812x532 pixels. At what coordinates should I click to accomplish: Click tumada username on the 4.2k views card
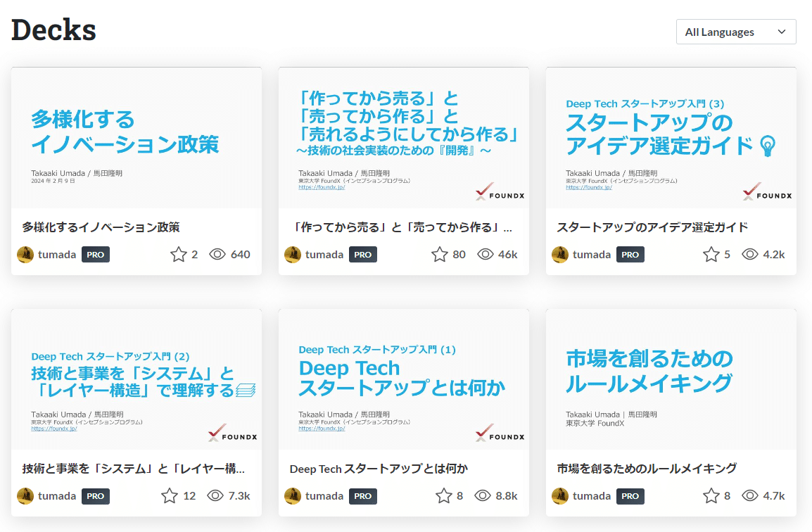click(x=591, y=254)
